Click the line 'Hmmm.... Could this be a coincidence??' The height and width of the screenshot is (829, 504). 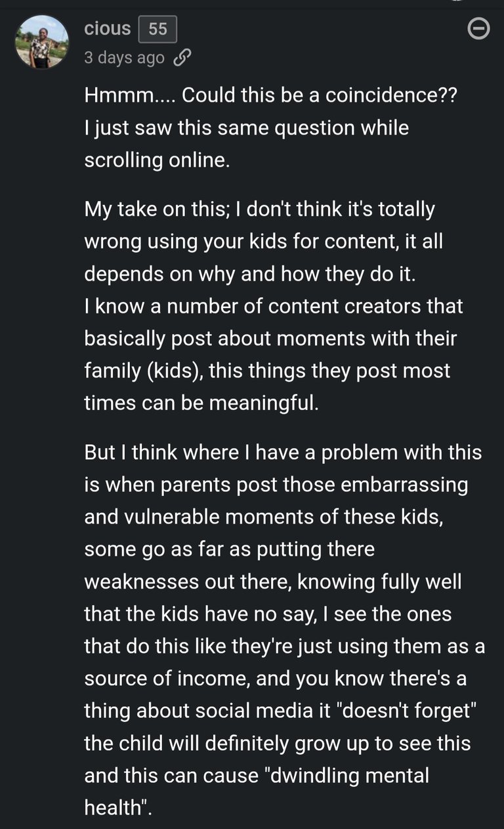coord(270,95)
